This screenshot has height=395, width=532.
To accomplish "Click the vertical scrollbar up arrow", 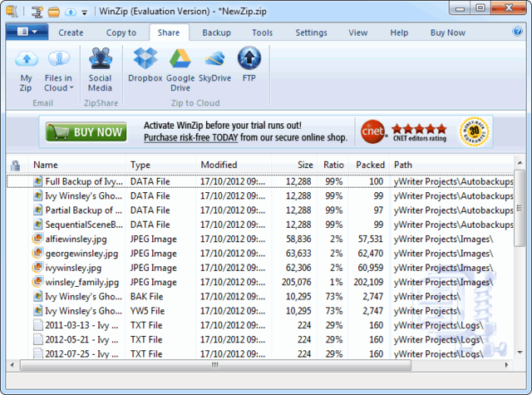I will 520,163.
